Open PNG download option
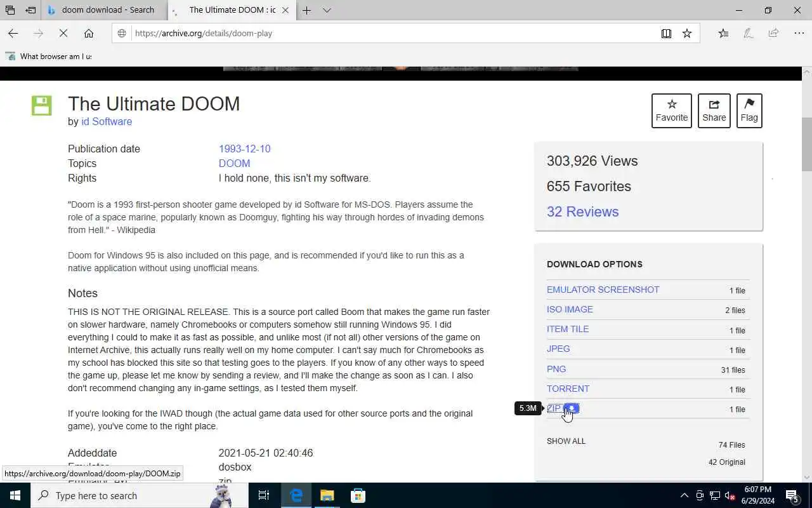The height and width of the screenshot is (508, 812). point(556,369)
